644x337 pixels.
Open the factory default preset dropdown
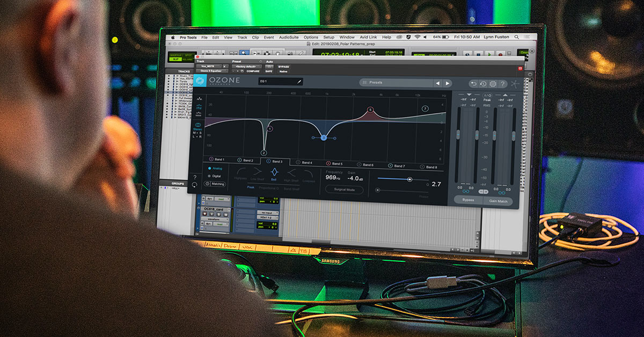click(x=246, y=67)
